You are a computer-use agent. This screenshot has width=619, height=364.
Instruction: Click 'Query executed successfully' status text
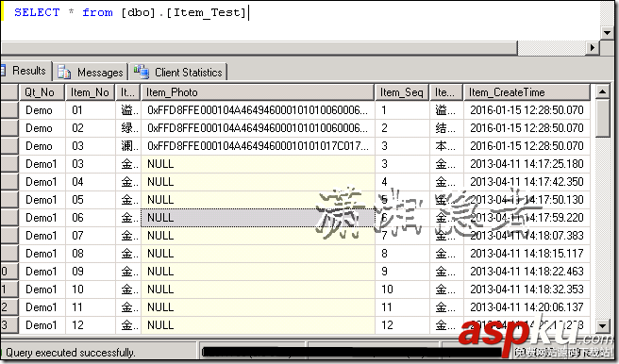70,352
